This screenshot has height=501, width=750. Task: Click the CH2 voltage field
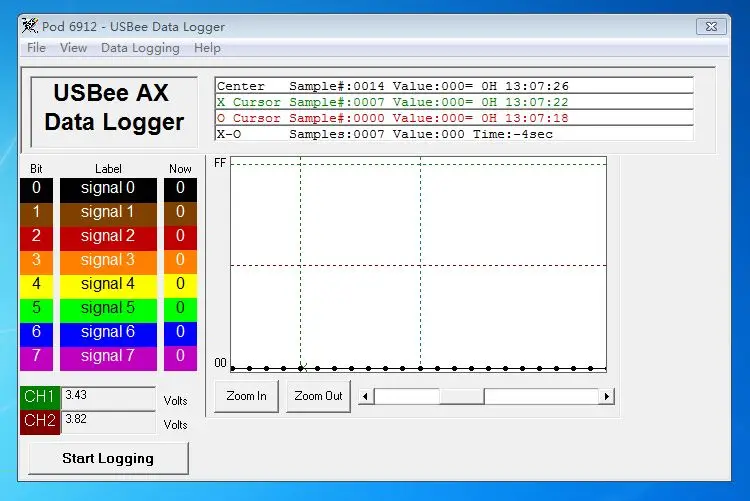[109, 422]
